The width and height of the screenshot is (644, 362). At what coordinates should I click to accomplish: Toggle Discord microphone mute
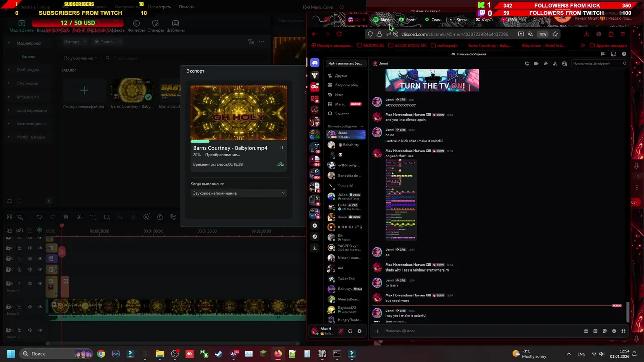click(x=341, y=331)
